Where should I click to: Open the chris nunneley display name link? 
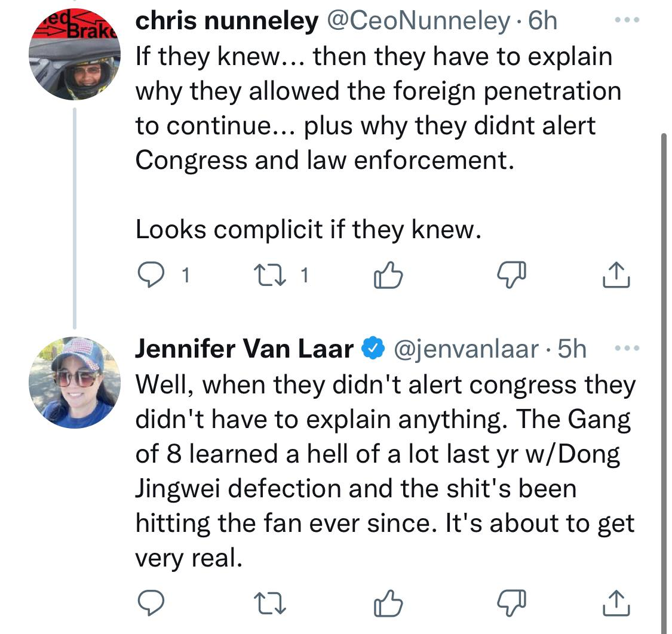(227, 22)
